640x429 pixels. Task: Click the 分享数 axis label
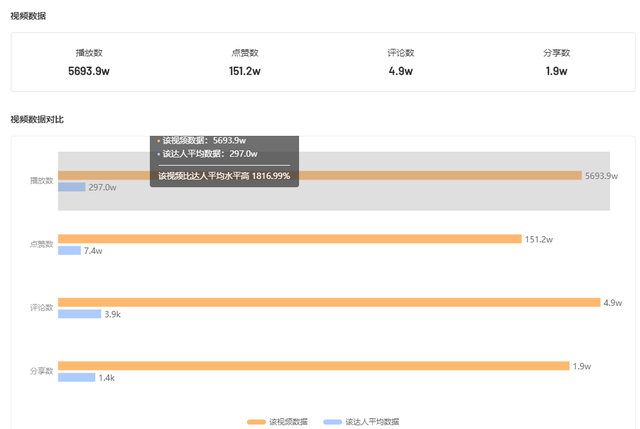41,371
